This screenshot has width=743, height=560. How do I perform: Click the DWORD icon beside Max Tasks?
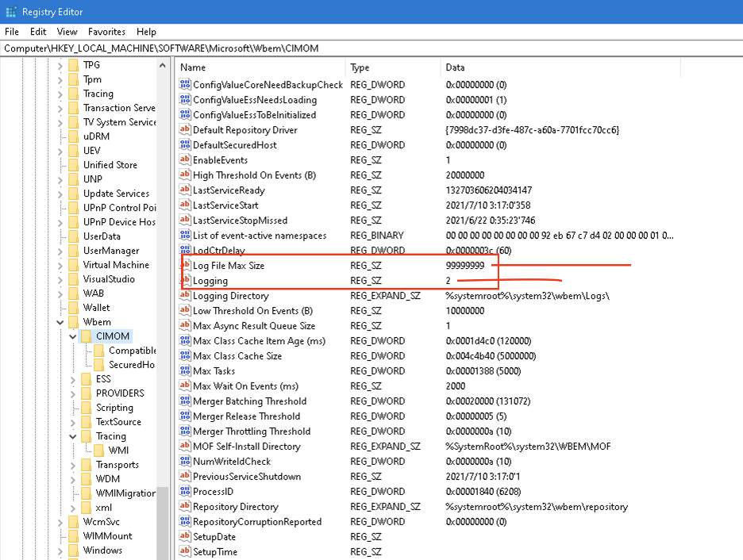[x=185, y=370]
